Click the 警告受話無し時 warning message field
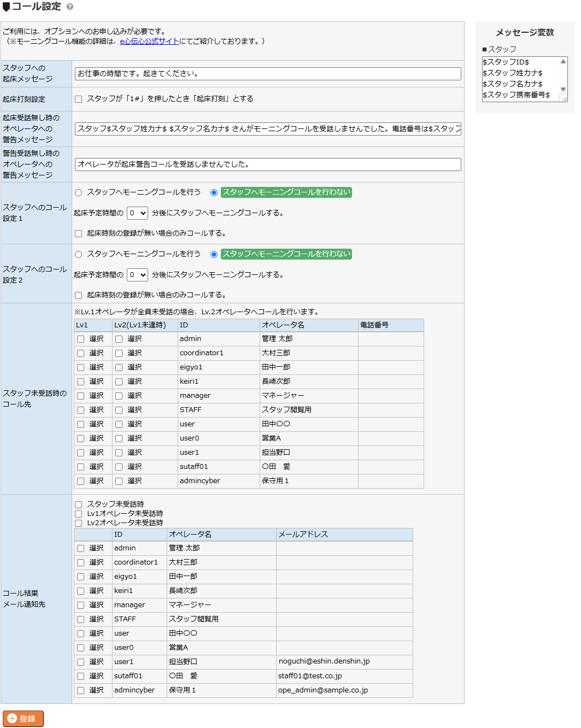The width and height of the screenshot is (581, 728). [268, 165]
